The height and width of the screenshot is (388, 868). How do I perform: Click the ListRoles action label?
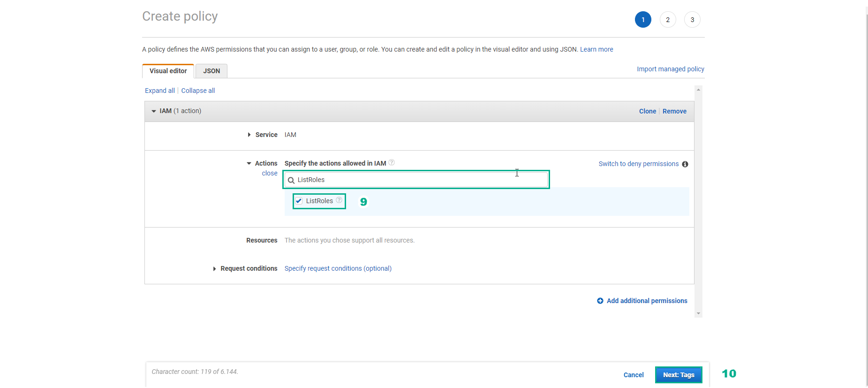[x=319, y=201]
